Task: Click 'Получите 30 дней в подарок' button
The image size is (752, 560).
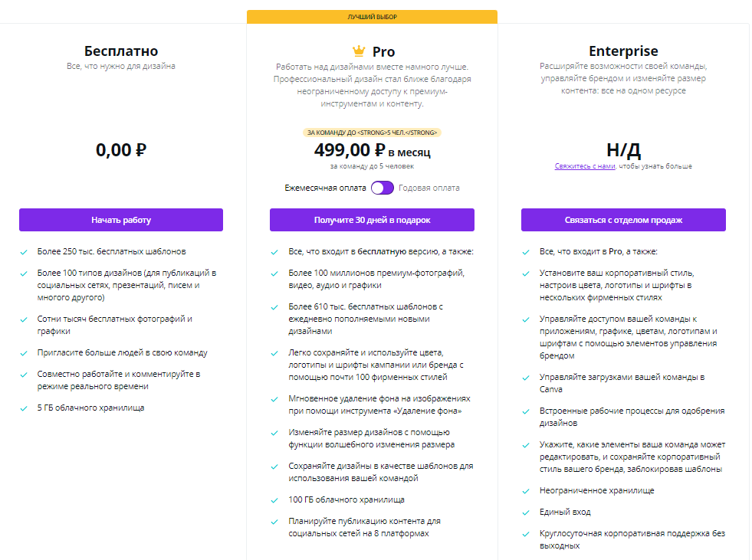Action: click(372, 220)
